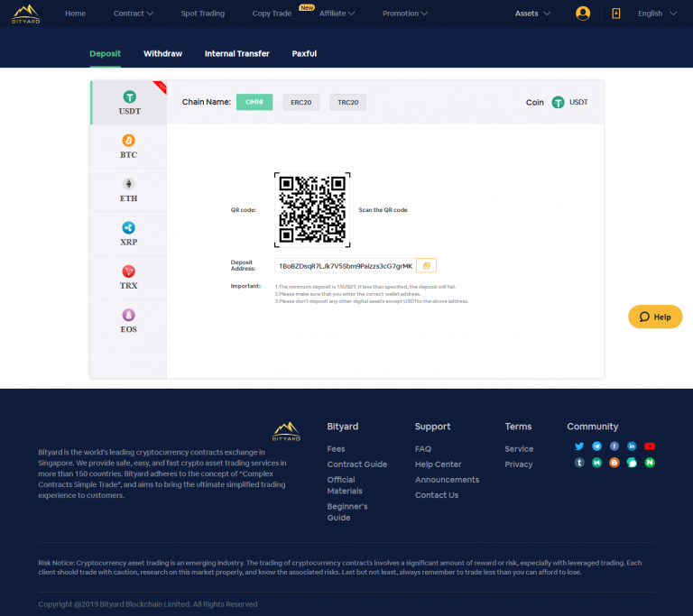The height and width of the screenshot is (616, 693).
Task: Open the YouTube community link
Action: (650, 446)
